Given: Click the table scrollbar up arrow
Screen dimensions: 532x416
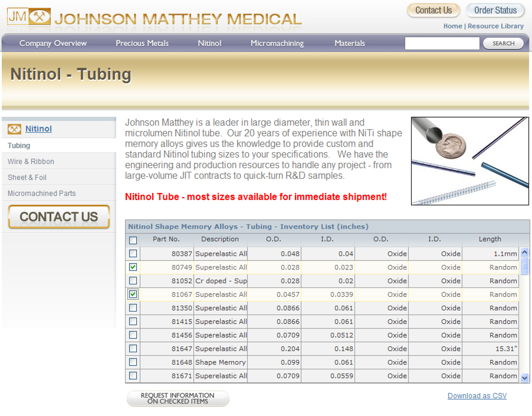Looking at the screenshot, I should [x=525, y=252].
